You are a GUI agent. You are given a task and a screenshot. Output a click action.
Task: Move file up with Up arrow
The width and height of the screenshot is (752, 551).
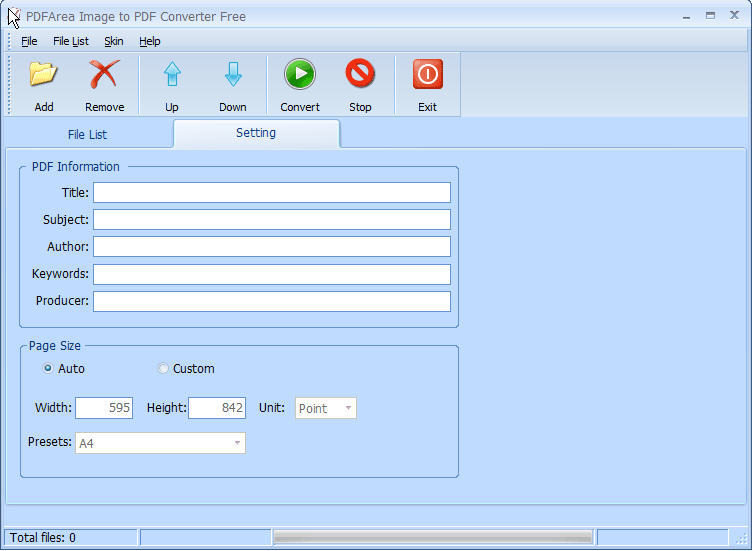(x=172, y=75)
